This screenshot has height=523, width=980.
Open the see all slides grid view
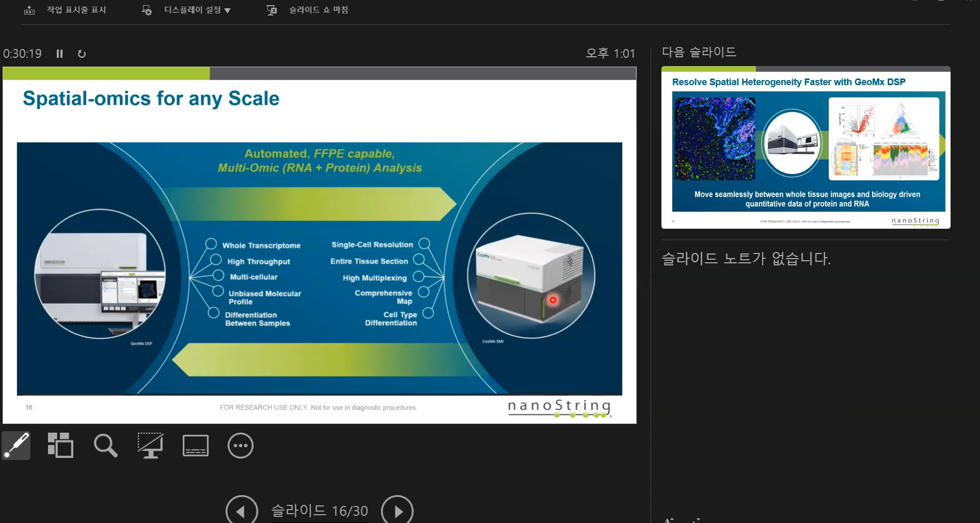(x=60, y=445)
